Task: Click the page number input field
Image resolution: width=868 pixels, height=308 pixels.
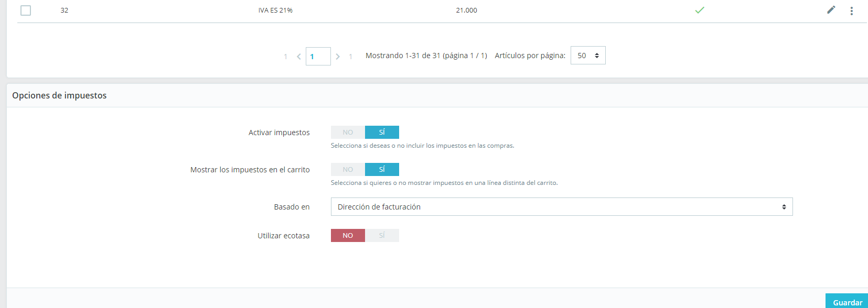Action: coord(318,56)
